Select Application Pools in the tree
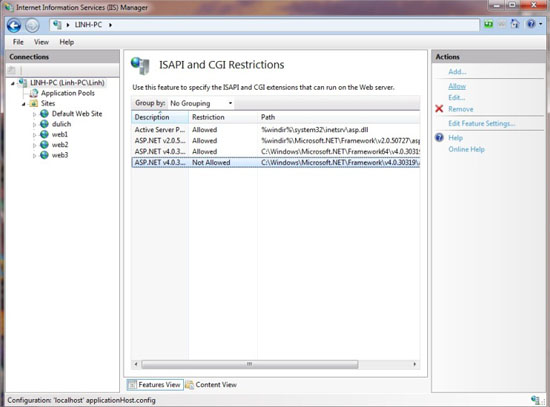 point(68,93)
